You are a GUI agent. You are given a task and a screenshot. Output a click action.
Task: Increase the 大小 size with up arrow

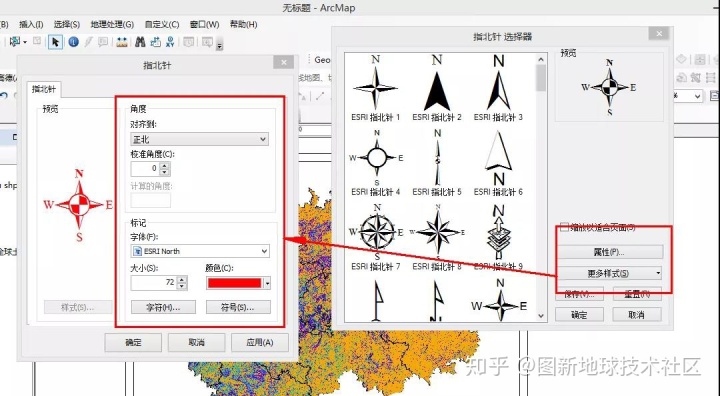pos(182,279)
